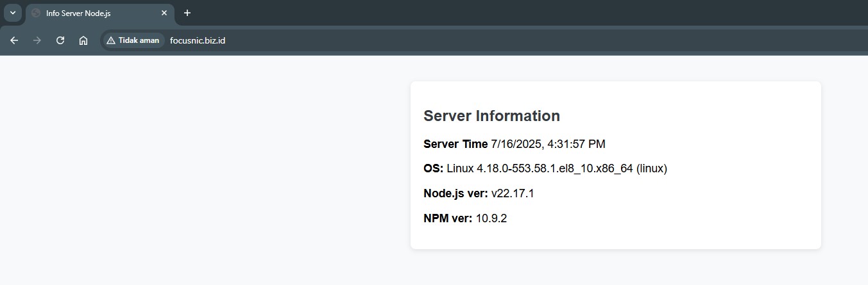
Task: Open the tab search dropdown chevron
Action: pos(12,13)
